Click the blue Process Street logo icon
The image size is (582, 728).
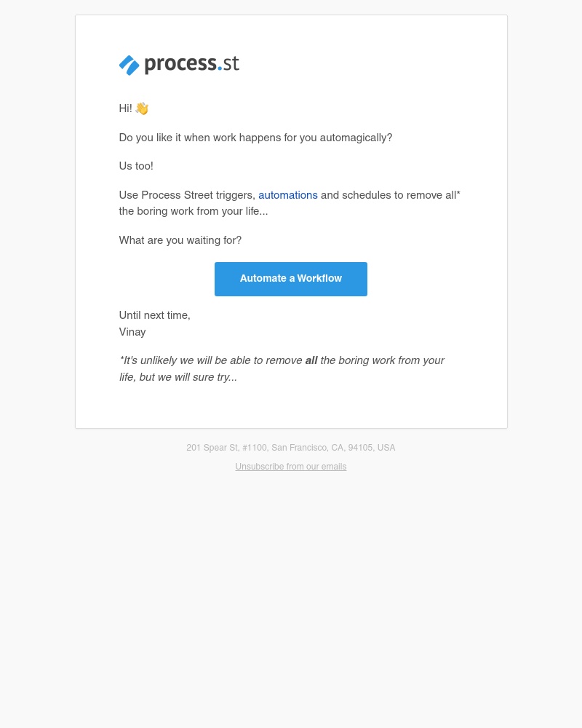tap(129, 65)
